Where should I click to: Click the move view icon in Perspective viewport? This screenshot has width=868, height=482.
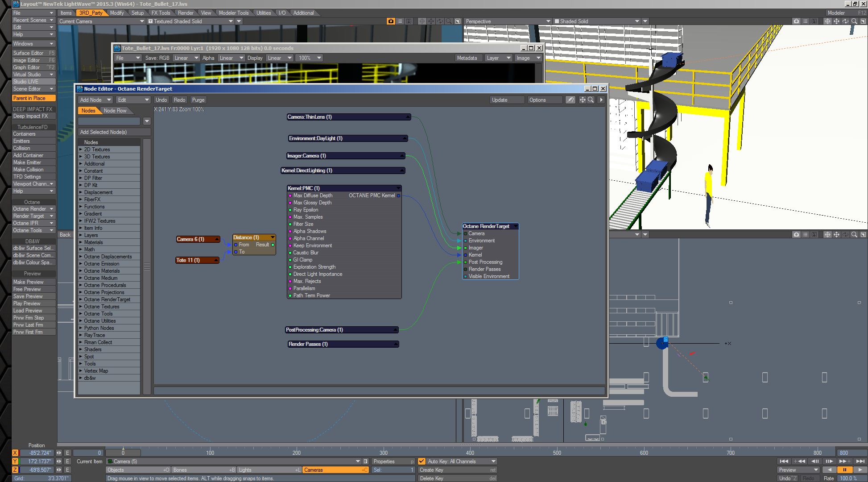coord(836,21)
